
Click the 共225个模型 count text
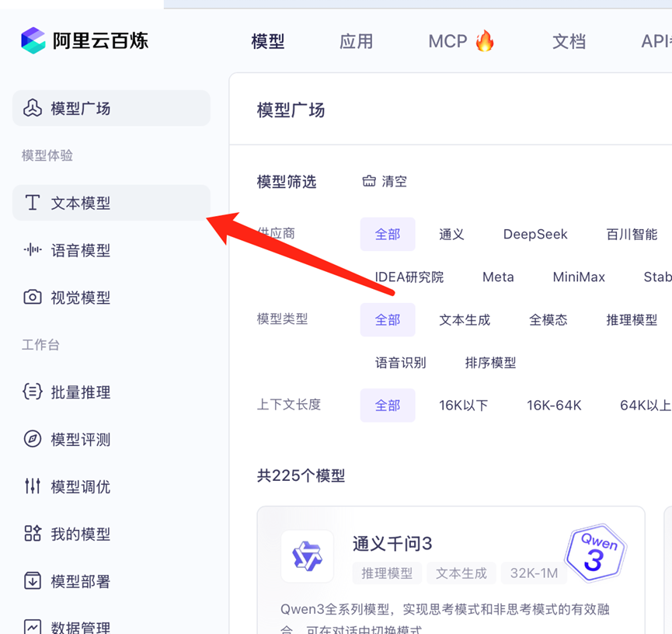pos(301,475)
